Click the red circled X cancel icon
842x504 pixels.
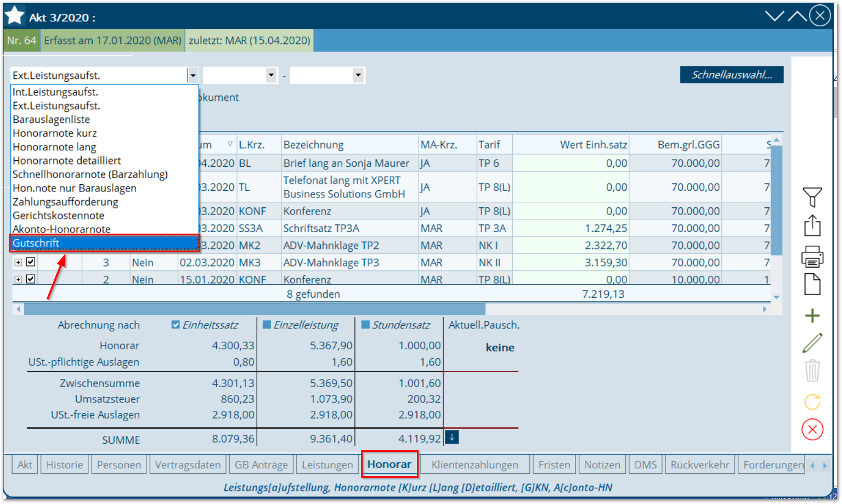coord(812,429)
